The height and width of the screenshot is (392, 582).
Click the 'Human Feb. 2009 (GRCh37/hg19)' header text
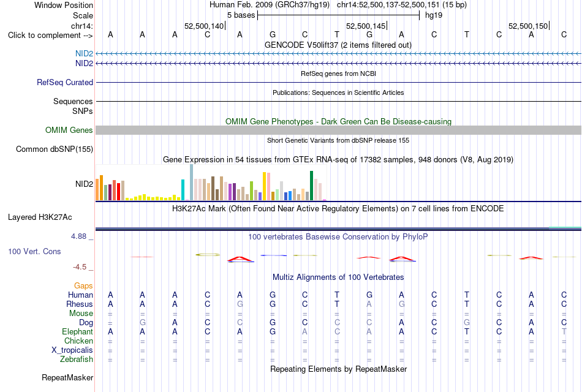270,5
